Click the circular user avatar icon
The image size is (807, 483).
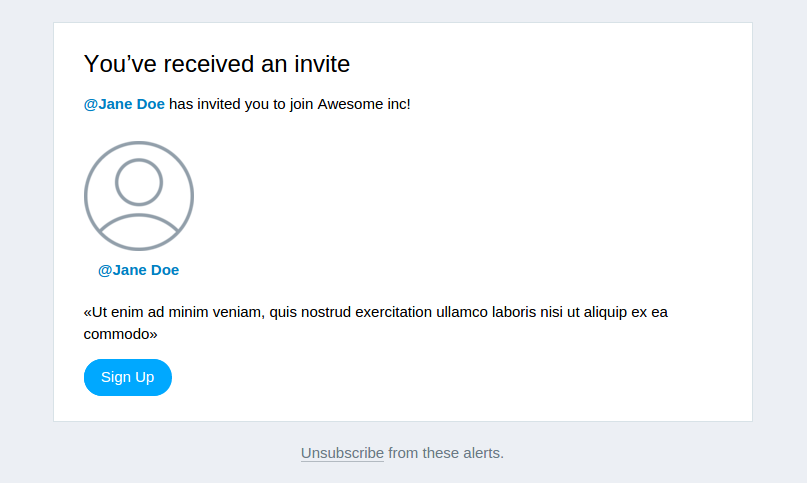coord(139,196)
